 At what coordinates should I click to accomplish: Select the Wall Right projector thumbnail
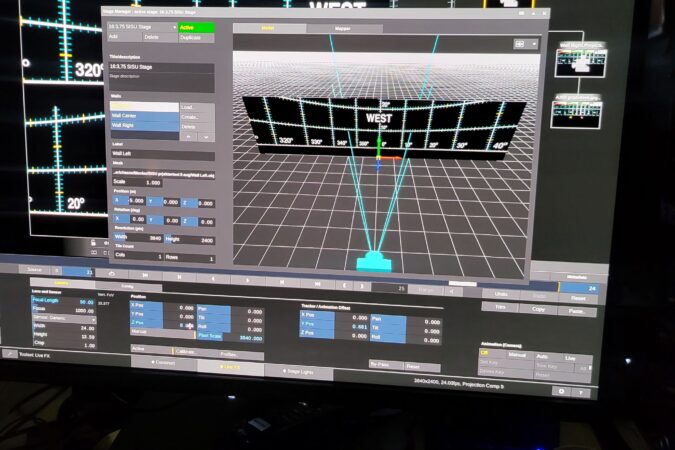tap(578, 61)
